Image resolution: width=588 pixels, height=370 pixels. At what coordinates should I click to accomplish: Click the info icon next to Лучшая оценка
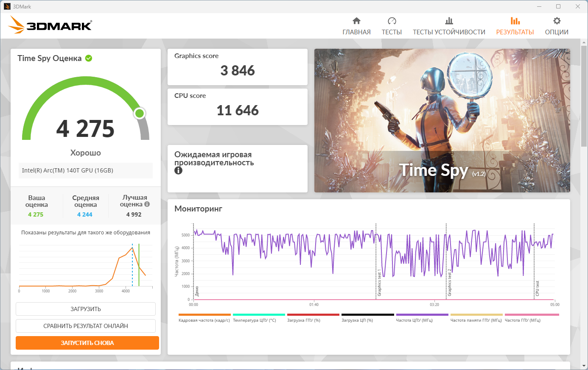click(x=147, y=204)
